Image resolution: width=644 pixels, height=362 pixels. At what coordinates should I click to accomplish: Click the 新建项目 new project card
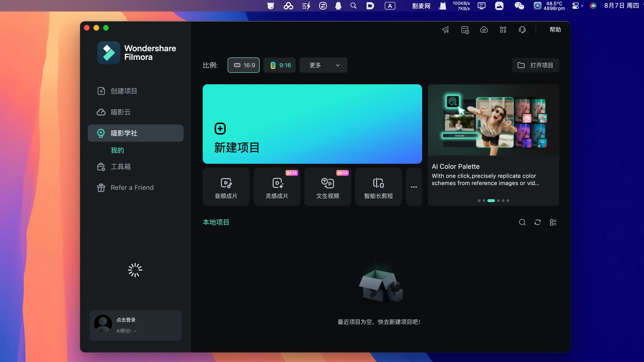[x=312, y=124]
